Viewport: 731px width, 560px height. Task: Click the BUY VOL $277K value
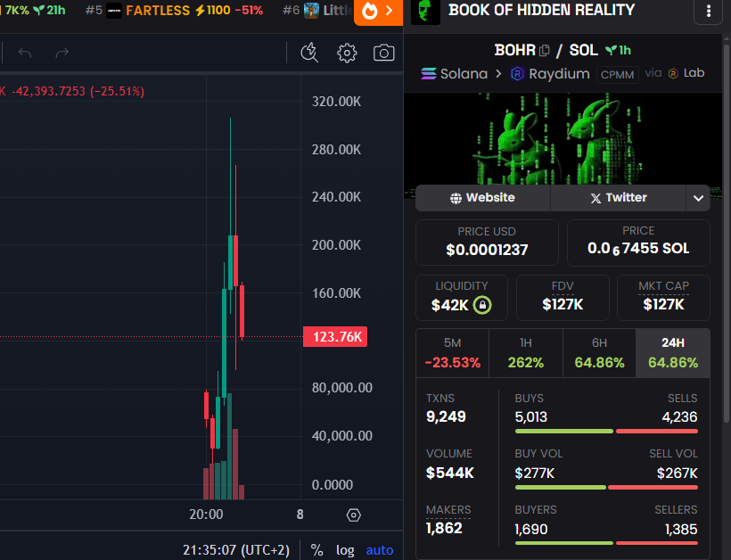[x=535, y=474]
